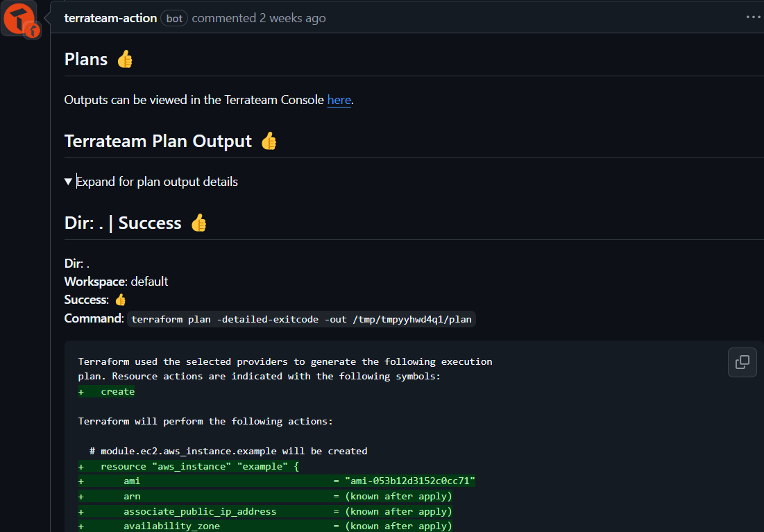Select the 'associate_public_ip_address' attribute line
Screen dimensions: 764x532
(x=265, y=512)
